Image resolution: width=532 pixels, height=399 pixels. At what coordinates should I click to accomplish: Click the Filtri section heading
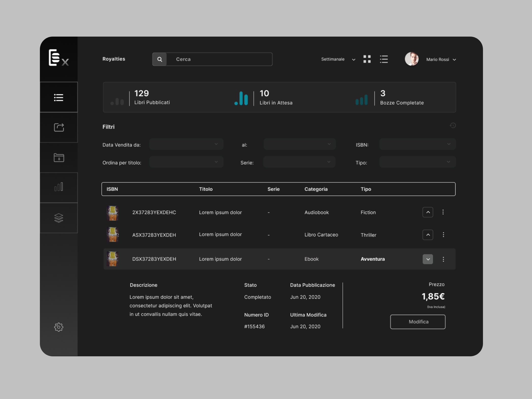pyautogui.click(x=108, y=127)
